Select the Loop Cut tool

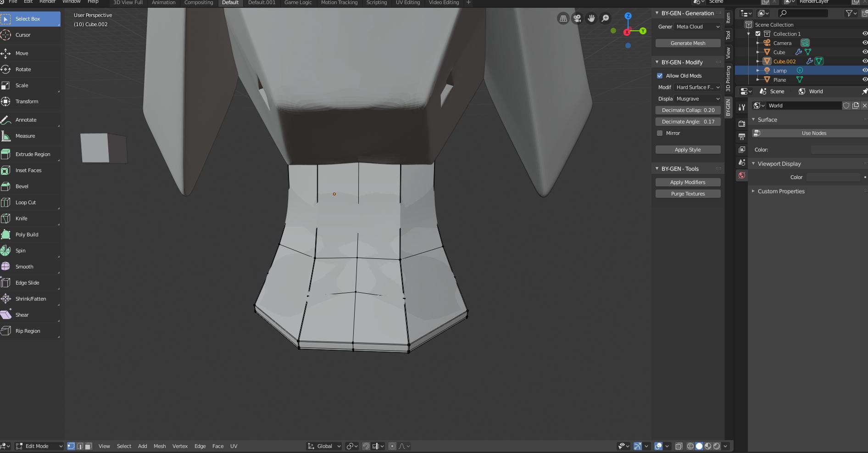pos(30,202)
